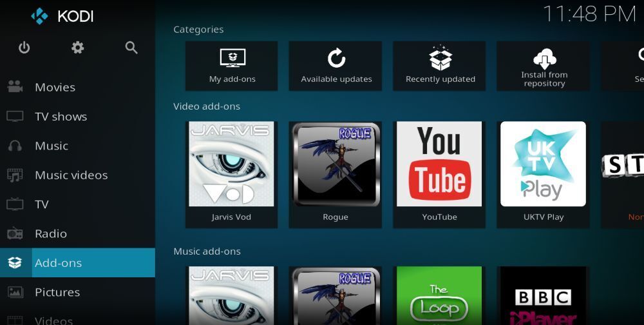Click the KODI title text
The width and height of the screenshot is (644, 325).
pos(75,17)
